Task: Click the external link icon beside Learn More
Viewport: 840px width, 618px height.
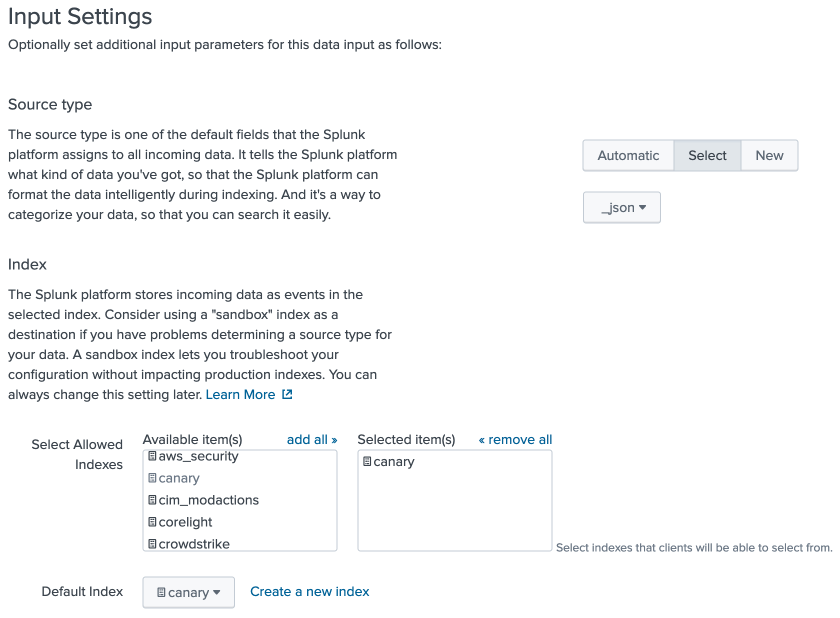Action: pyautogui.click(x=287, y=394)
